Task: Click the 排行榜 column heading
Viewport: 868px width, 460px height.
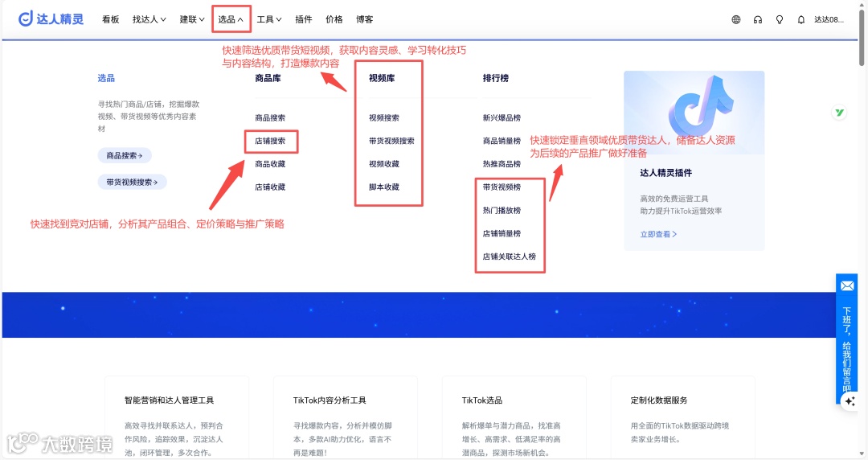Action: 495,78
